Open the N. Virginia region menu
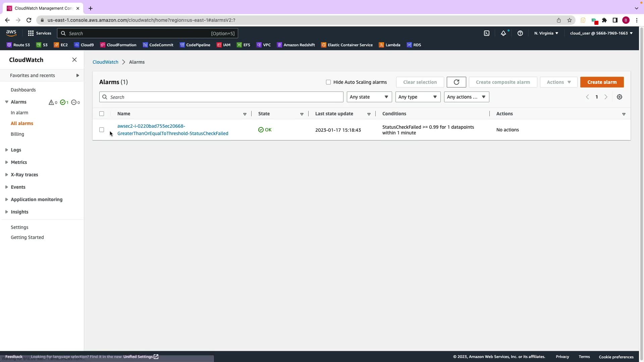This screenshot has height=362, width=644. 546,33
